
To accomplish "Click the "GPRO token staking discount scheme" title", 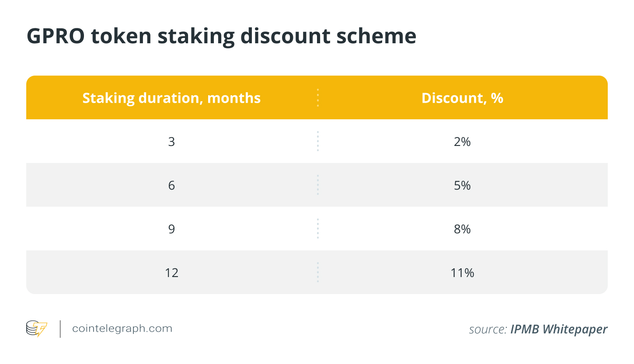I will [221, 36].
